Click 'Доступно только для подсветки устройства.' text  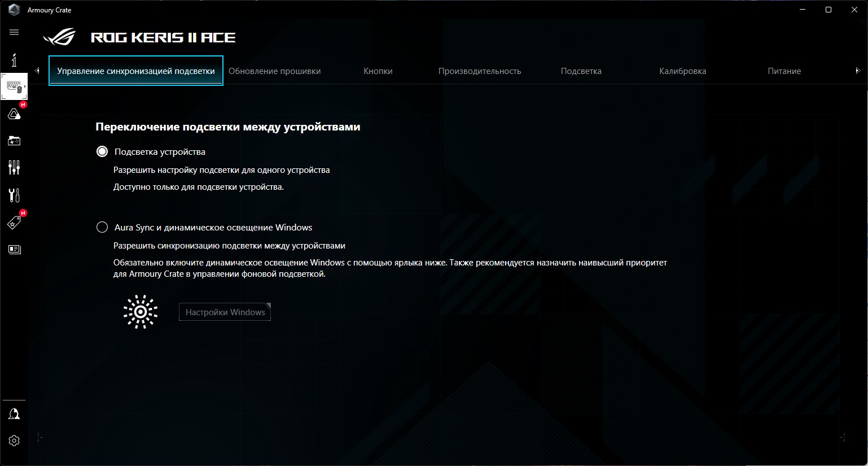[199, 187]
